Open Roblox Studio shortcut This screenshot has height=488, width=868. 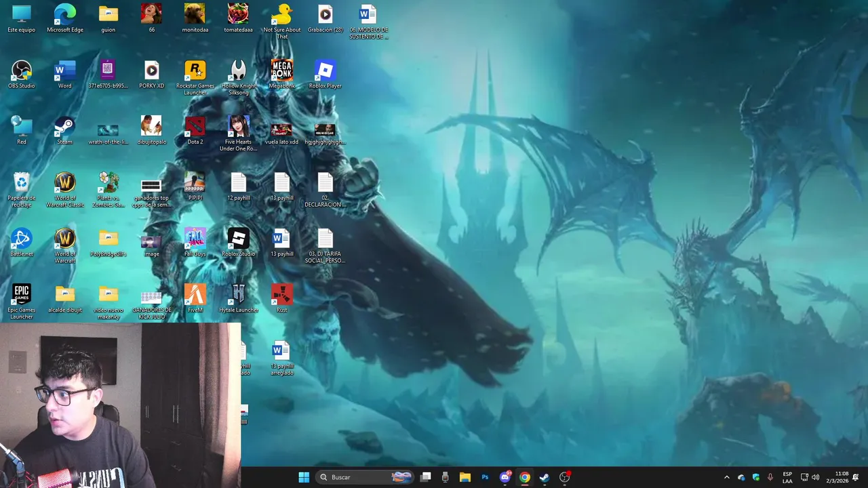click(x=238, y=242)
